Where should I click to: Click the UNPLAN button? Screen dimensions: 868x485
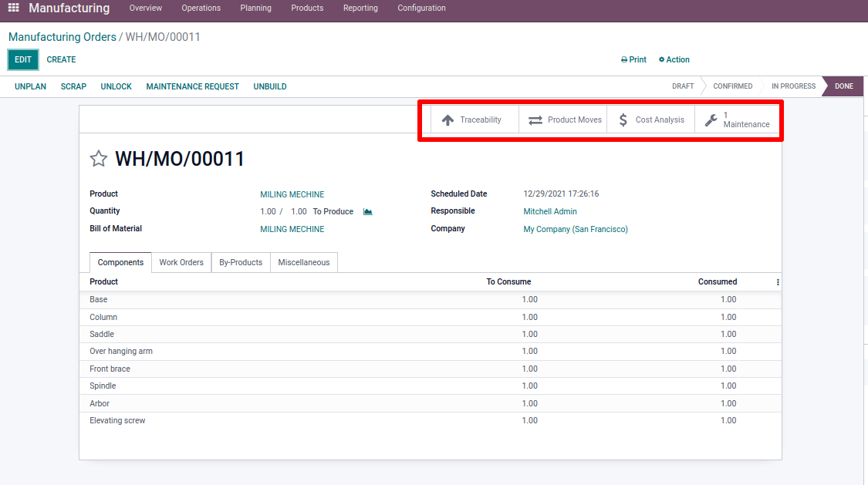click(x=30, y=86)
